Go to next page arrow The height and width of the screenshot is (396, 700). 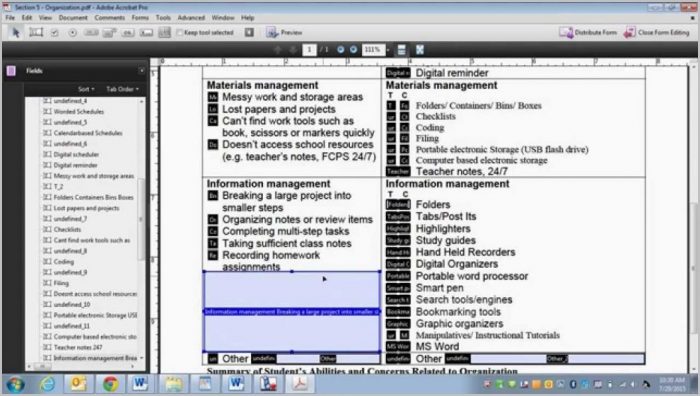click(293, 50)
